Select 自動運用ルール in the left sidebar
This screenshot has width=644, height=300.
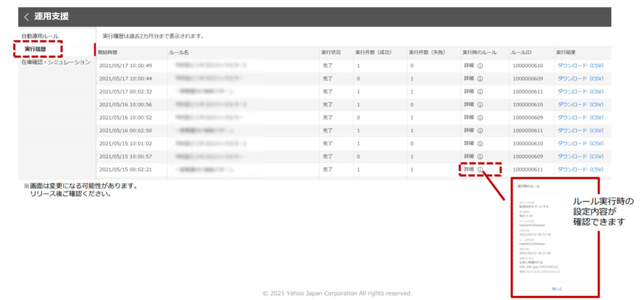40,36
